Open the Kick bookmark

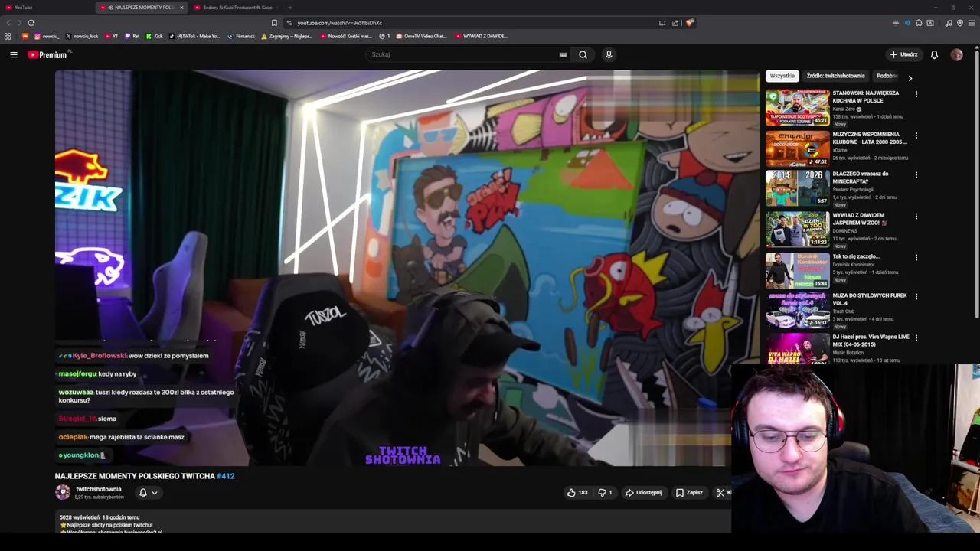[x=155, y=36]
